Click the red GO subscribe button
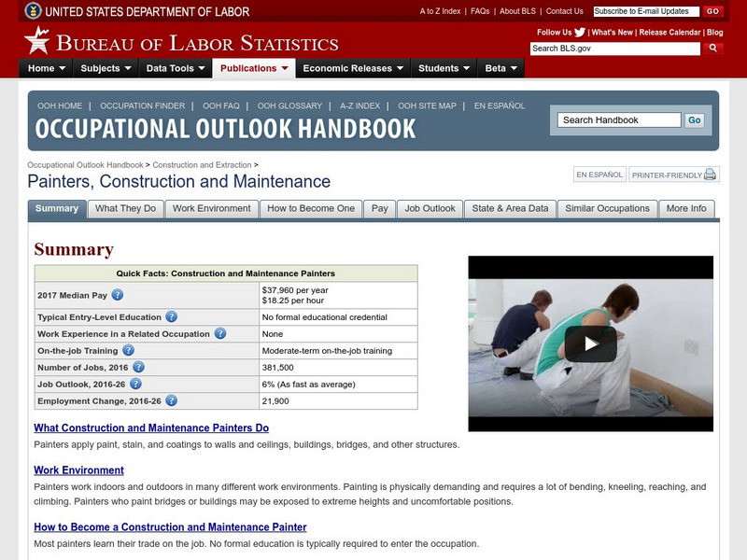The image size is (747, 560). [x=712, y=11]
